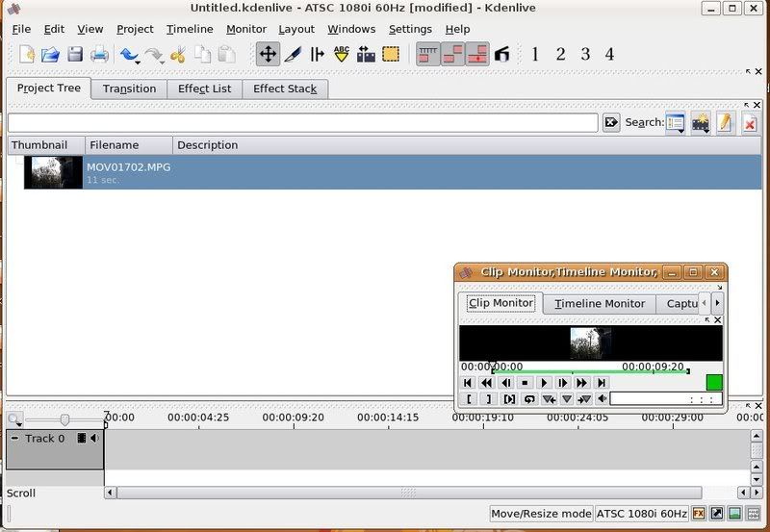
Task: Switch to Timeline Monitor tab
Action: (600, 304)
